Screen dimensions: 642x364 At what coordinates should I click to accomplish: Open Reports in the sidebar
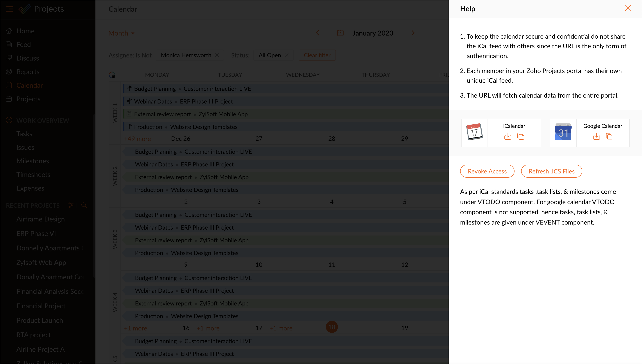pos(28,72)
